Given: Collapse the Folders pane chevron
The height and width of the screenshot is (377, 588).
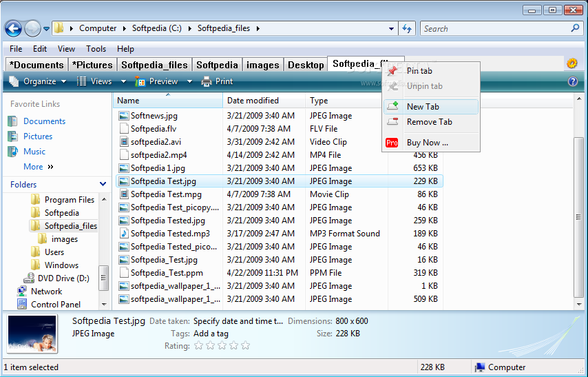Looking at the screenshot, I should tap(103, 184).
